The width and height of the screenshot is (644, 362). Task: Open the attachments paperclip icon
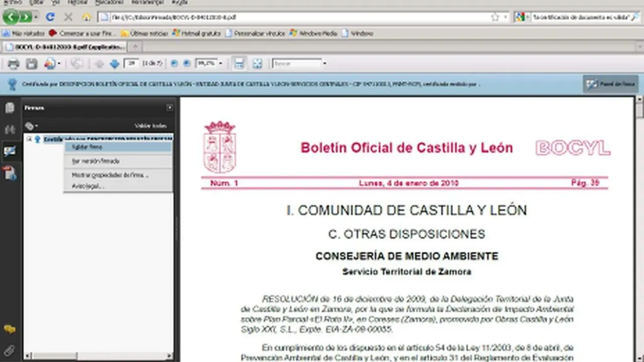pos(10,350)
